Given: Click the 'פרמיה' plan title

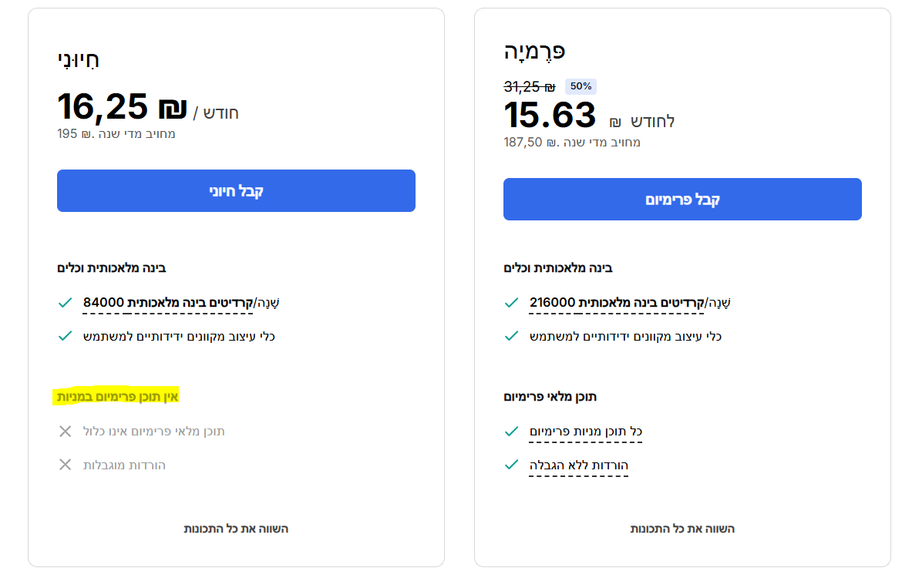Looking at the screenshot, I should (x=534, y=52).
